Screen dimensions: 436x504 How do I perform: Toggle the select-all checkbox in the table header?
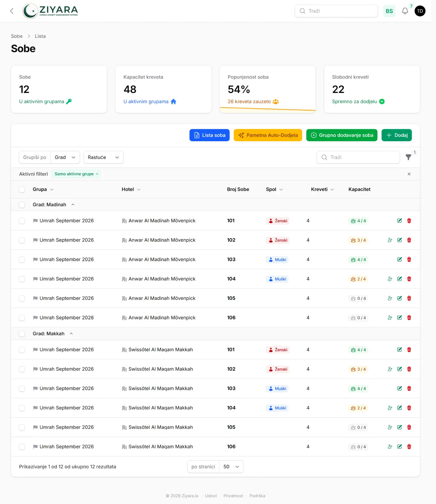coord(22,189)
